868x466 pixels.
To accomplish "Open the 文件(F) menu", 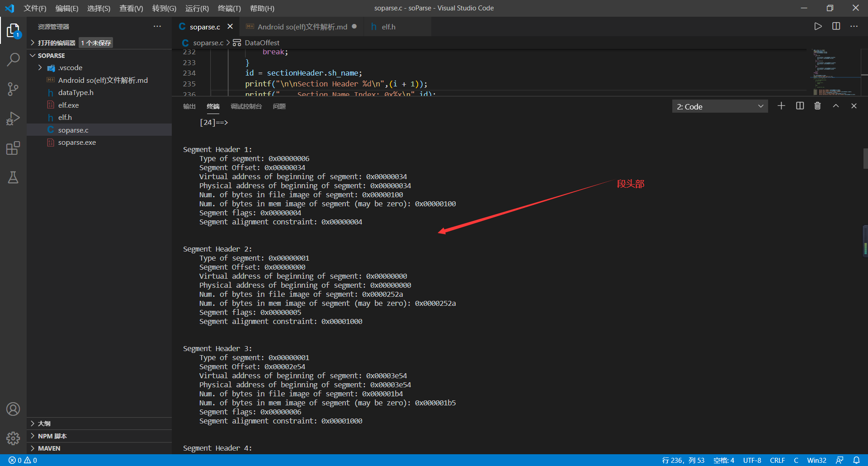I will click(x=35, y=8).
